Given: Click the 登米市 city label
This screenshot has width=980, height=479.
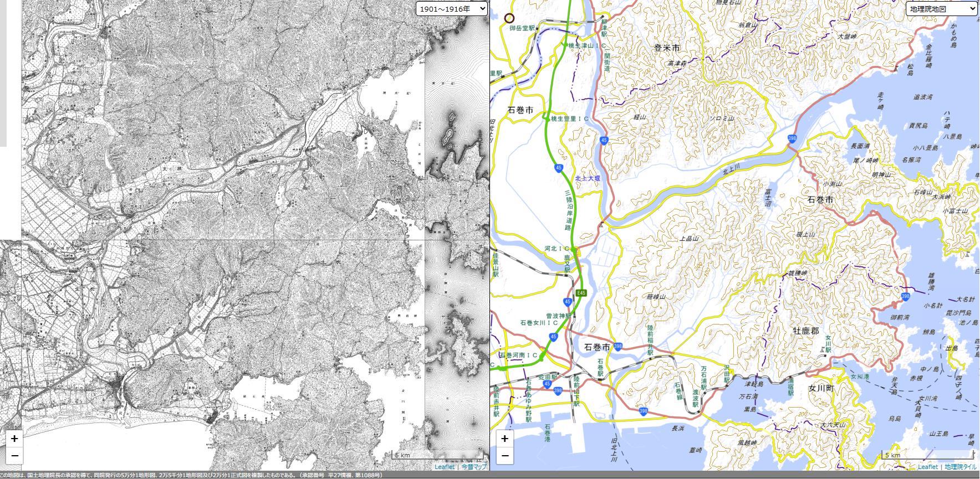Looking at the screenshot, I should 667,48.
